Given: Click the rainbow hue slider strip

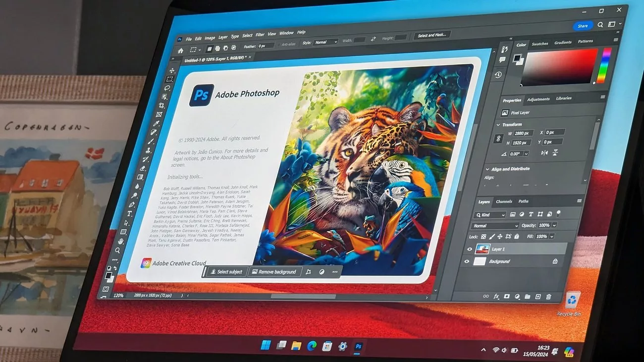Looking at the screenshot, I should (604, 66).
